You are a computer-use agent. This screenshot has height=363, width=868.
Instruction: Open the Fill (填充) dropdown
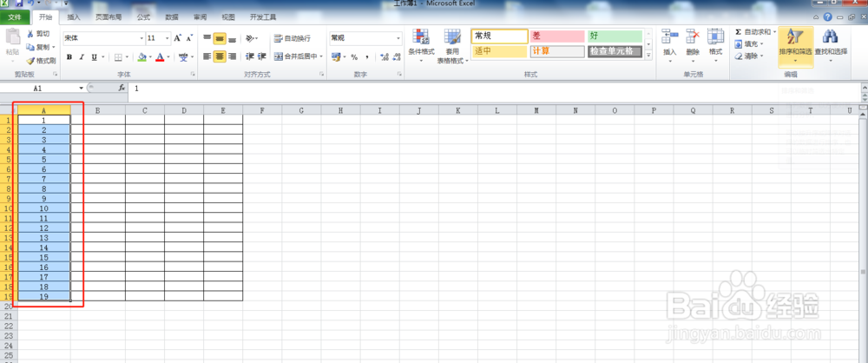[x=749, y=43]
